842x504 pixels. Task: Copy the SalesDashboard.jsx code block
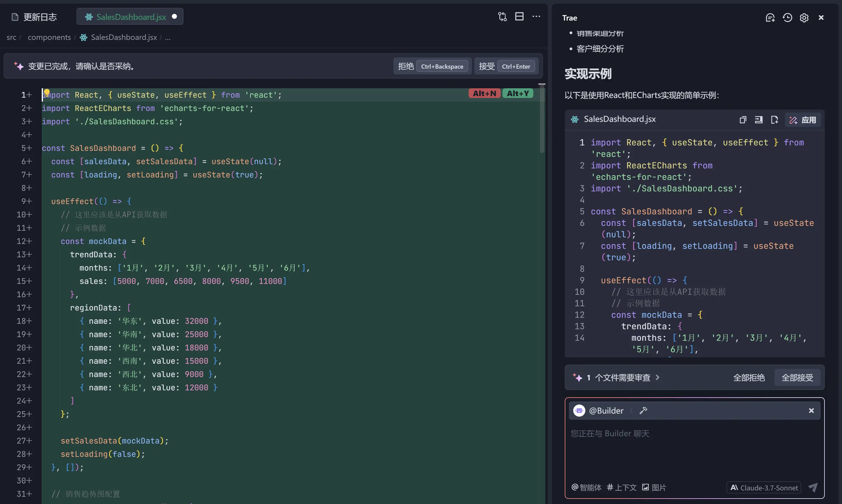743,120
